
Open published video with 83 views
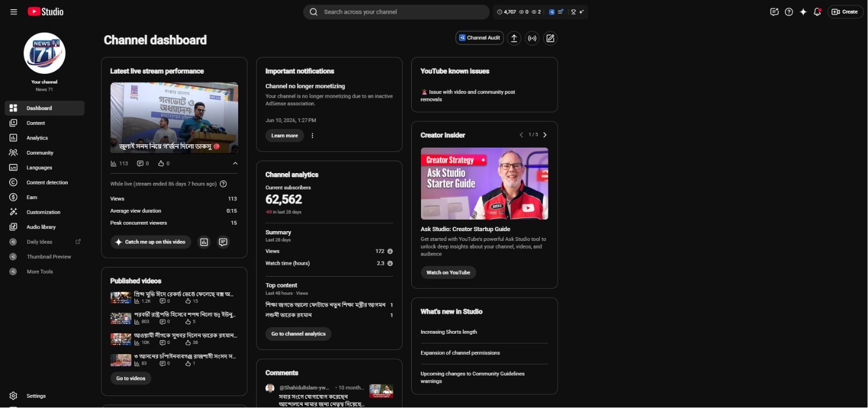174,360
